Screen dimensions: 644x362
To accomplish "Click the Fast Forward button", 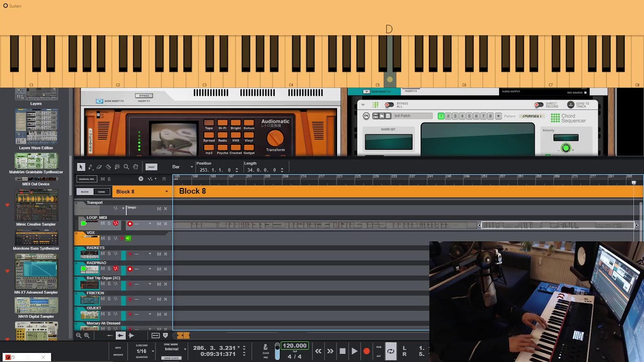I will [330, 351].
